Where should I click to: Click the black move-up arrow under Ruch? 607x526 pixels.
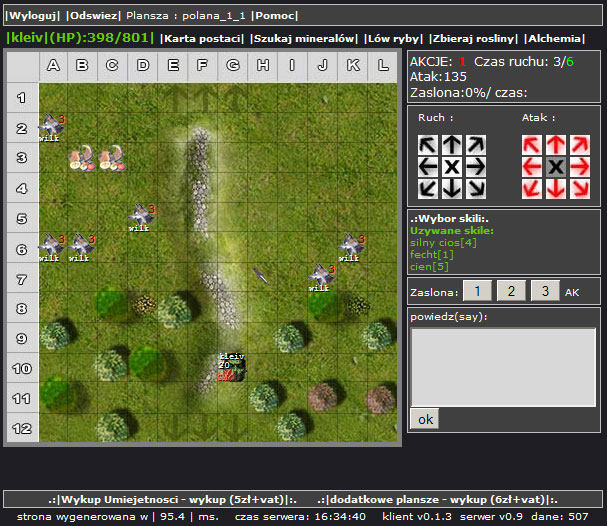pos(452,145)
